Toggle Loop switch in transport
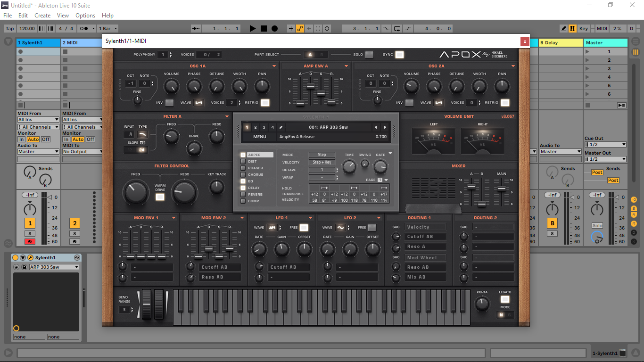The height and width of the screenshot is (362, 644). point(397,29)
